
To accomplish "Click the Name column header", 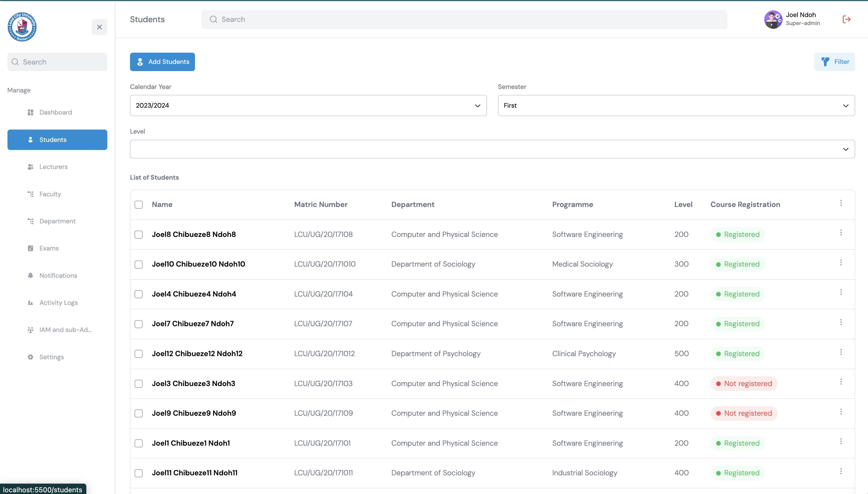I will (162, 205).
